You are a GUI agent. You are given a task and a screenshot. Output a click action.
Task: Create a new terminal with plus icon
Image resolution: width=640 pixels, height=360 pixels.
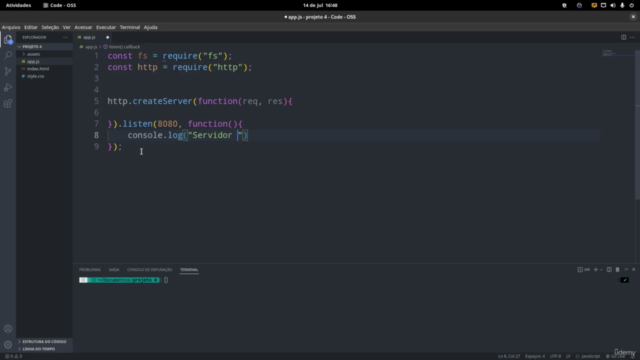coord(596,269)
